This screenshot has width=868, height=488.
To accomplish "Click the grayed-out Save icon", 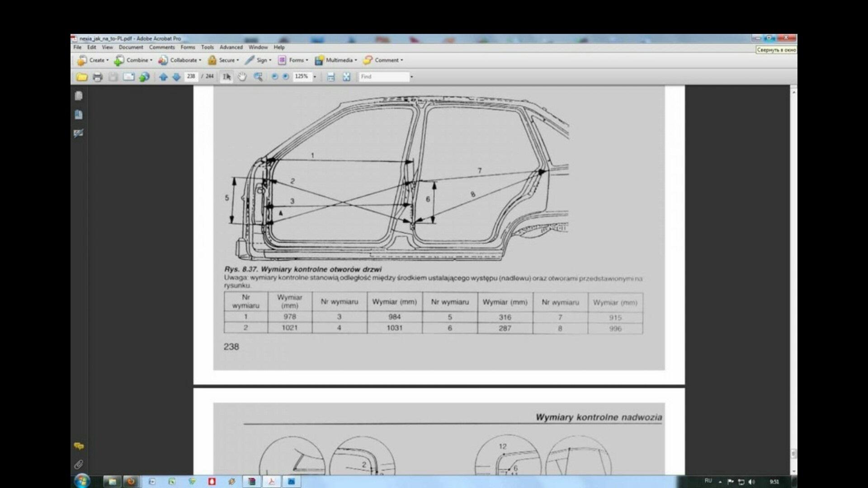I will coord(113,77).
